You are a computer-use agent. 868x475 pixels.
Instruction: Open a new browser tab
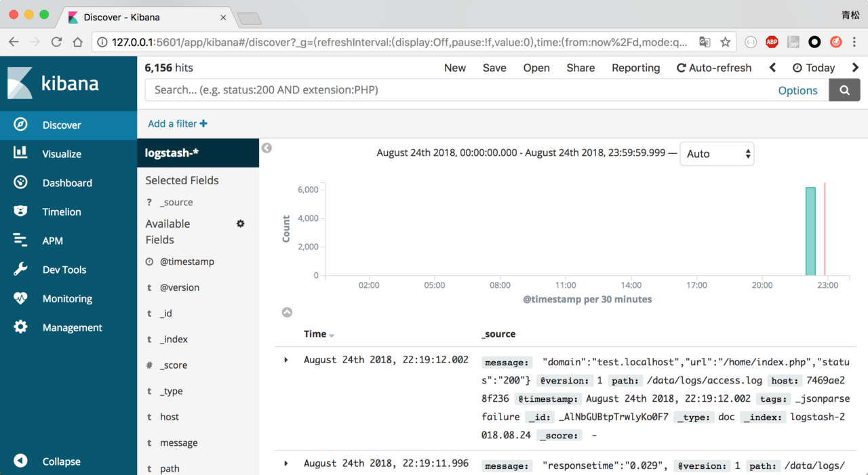(249, 18)
